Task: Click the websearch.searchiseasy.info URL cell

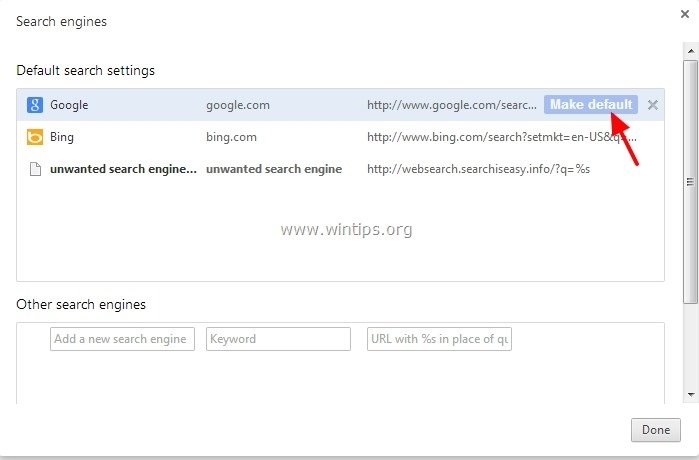Action: 478,169
